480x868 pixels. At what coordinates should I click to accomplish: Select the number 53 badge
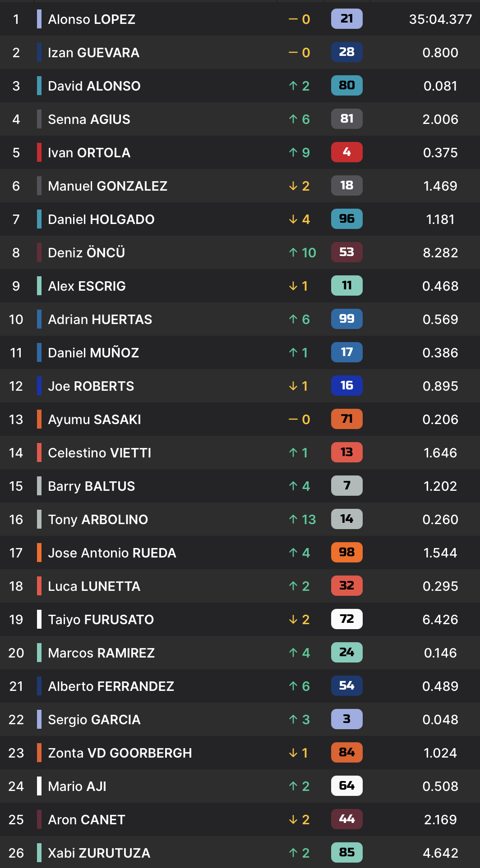346,252
